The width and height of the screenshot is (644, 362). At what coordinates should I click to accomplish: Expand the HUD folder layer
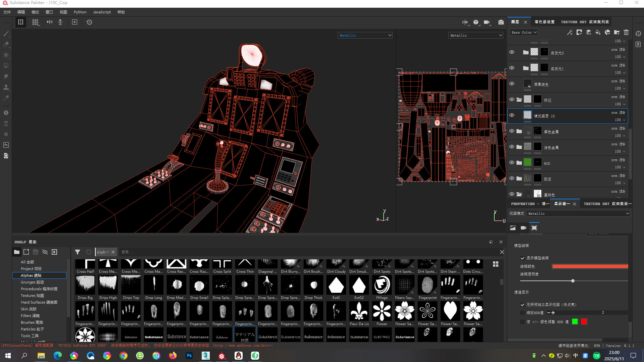click(519, 162)
